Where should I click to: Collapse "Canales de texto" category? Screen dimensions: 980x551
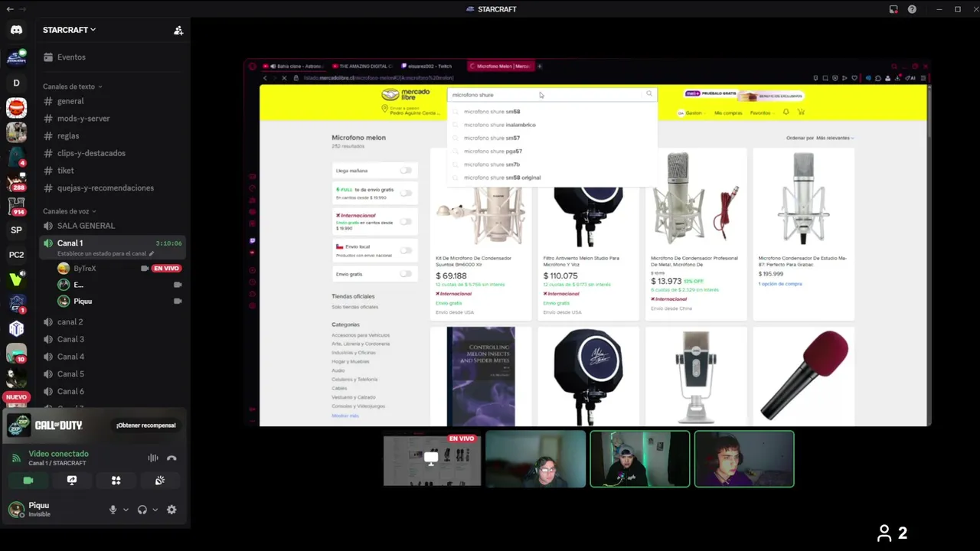tap(73, 86)
